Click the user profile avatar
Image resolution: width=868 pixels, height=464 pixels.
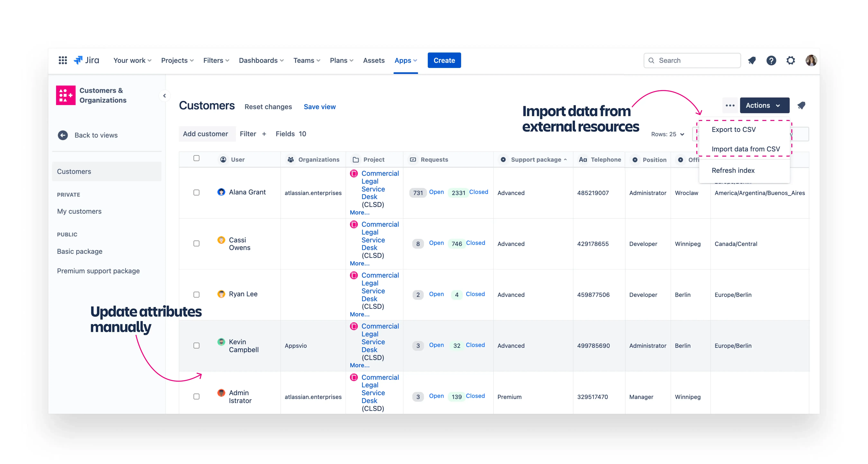pyautogui.click(x=811, y=60)
